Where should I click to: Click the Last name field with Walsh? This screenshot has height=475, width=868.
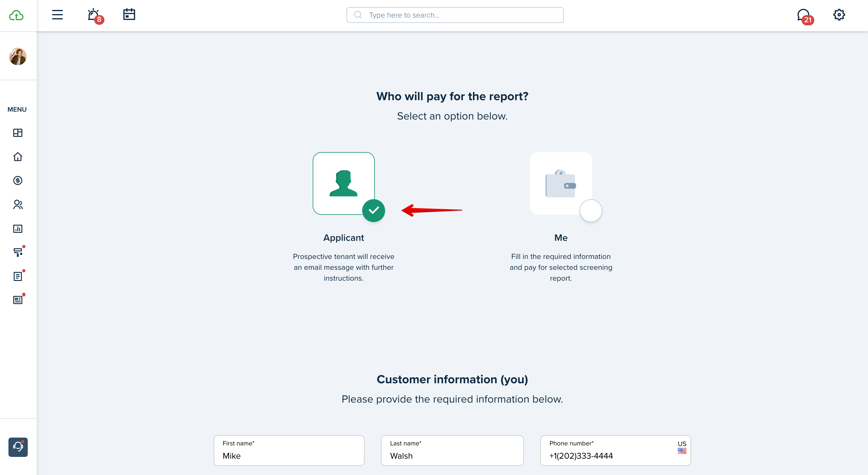pyautogui.click(x=452, y=451)
